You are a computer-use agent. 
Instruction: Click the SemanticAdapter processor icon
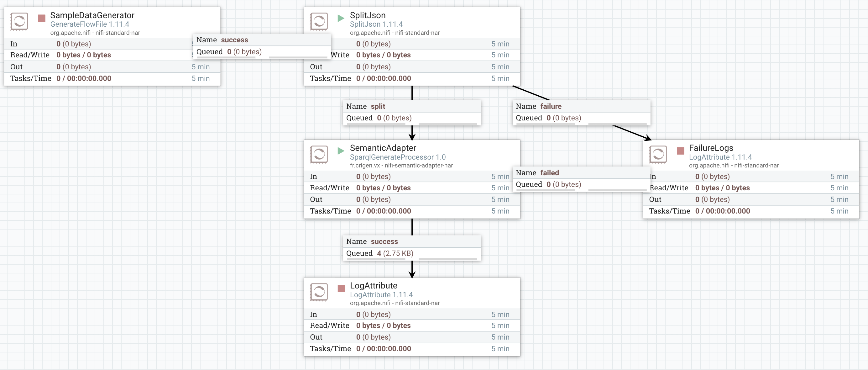click(319, 155)
